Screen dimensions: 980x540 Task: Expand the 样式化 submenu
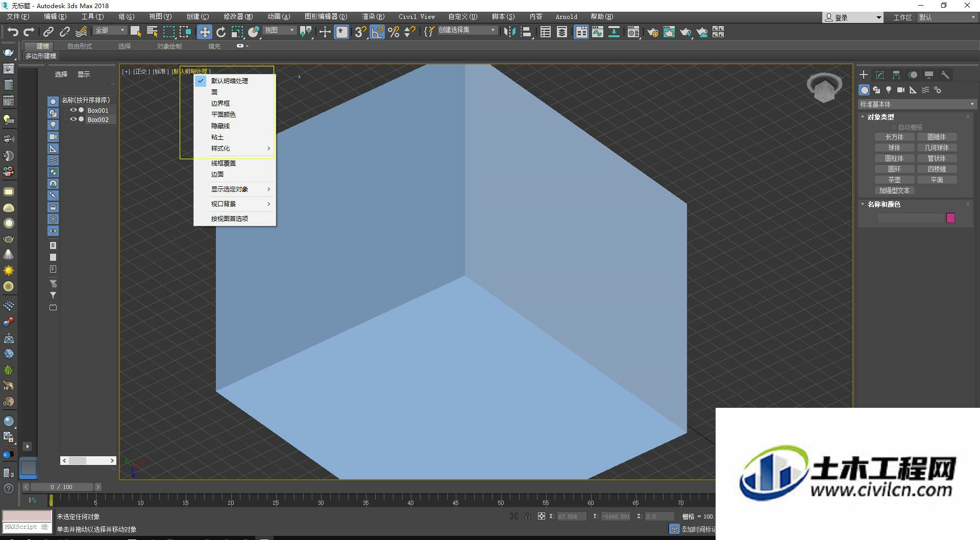[x=235, y=149]
